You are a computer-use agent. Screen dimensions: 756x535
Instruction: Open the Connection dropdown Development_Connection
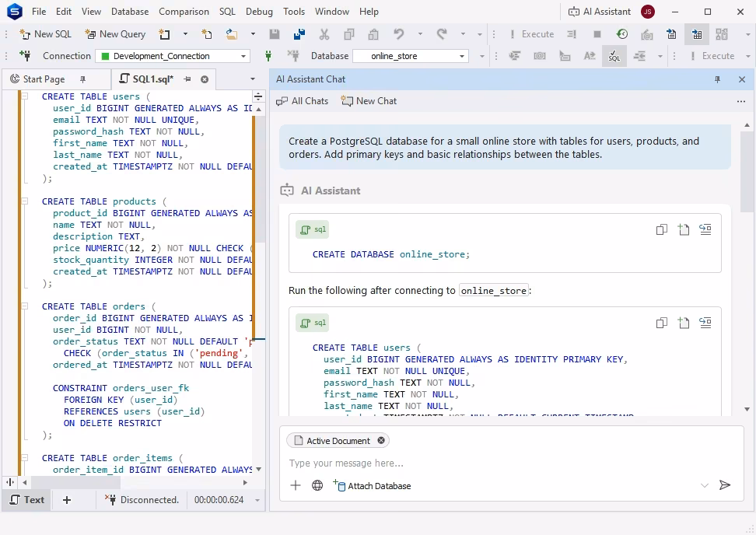173,56
